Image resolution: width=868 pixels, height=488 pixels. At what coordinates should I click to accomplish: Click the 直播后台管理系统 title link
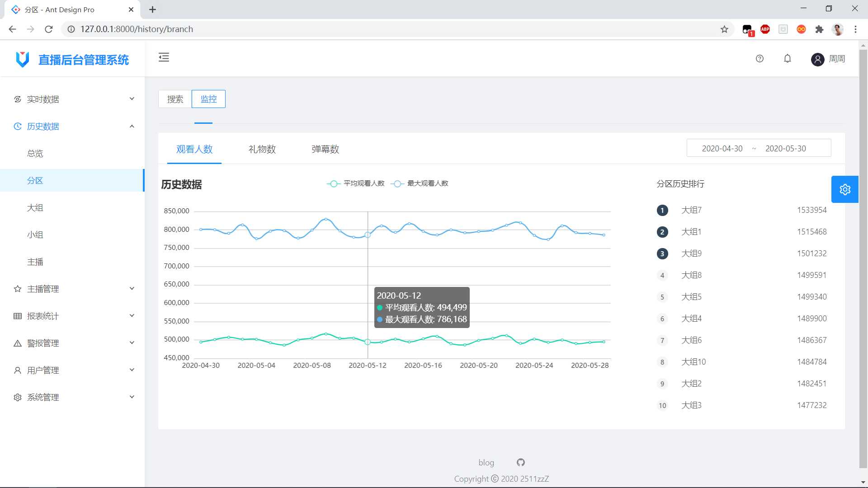coord(84,60)
